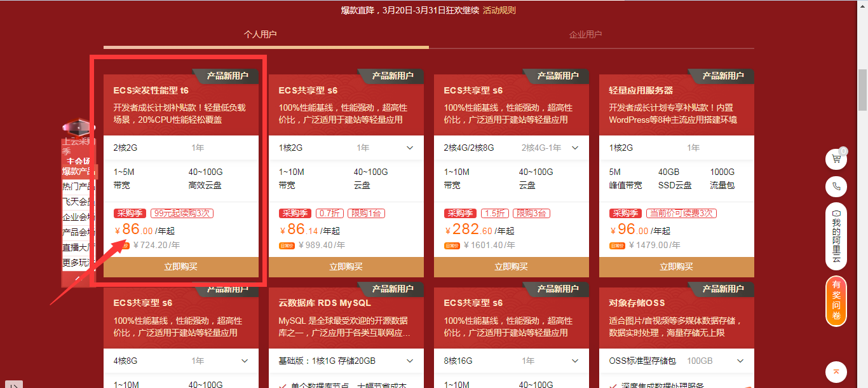
Task: Click the 云数据库 RDS MySQL card title
Action: coord(325,303)
